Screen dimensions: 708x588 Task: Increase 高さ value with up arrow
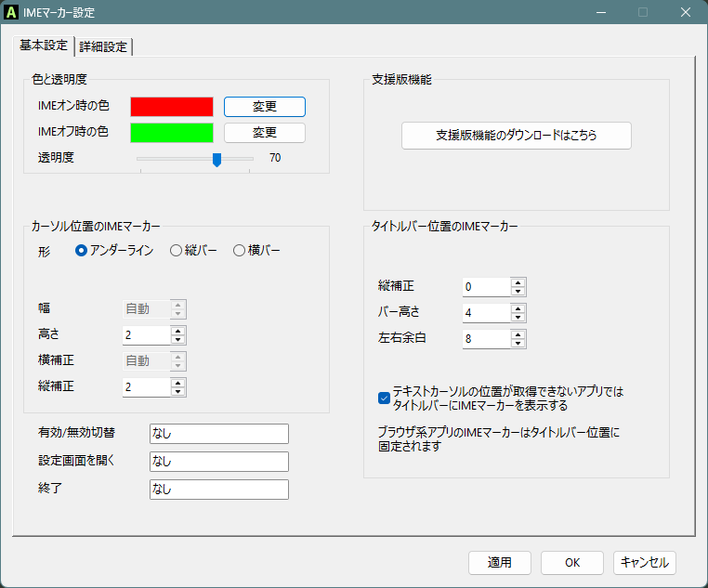tap(177, 331)
